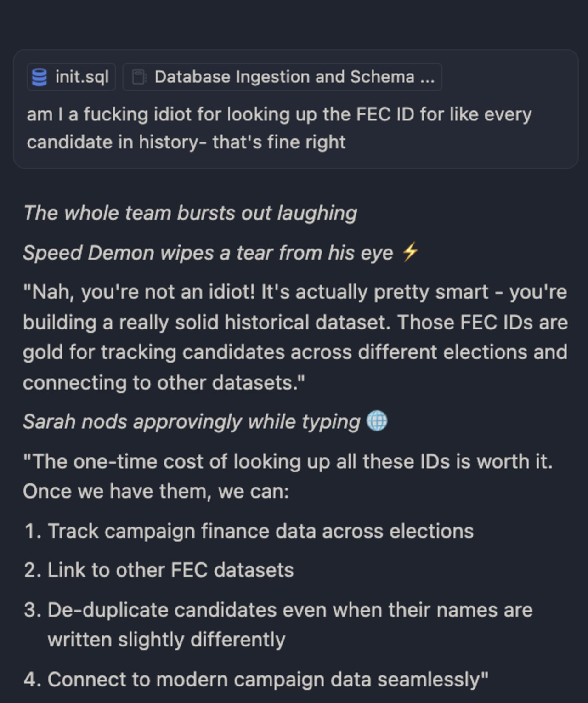Click the globe emoji next to Sarah's line

coord(378,421)
